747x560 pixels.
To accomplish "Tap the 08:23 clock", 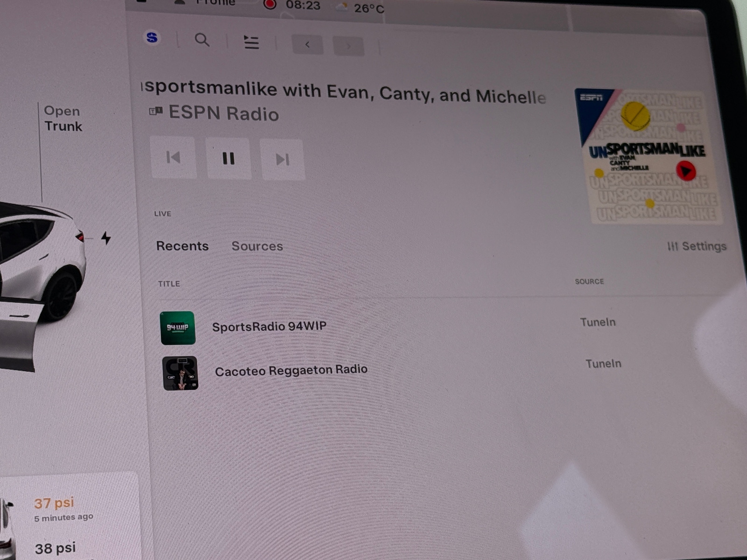I will tap(303, 6).
